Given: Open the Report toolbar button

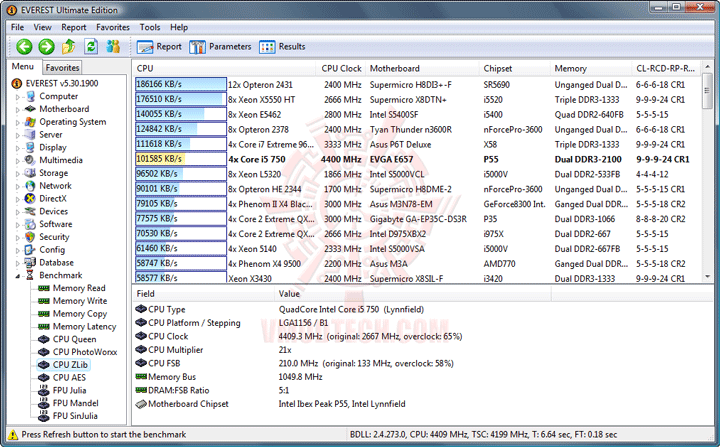Looking at the screenshot, I should coord(159,47).
